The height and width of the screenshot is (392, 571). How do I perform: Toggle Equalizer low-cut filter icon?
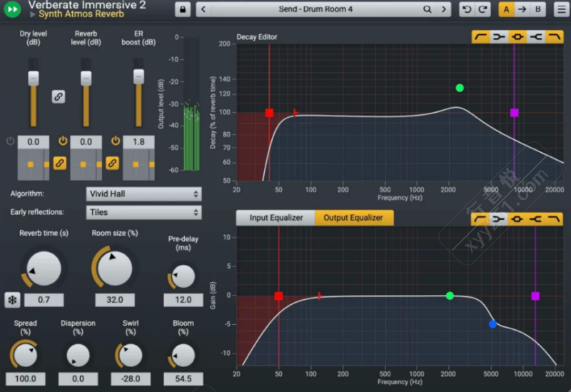tap(480, 219)
